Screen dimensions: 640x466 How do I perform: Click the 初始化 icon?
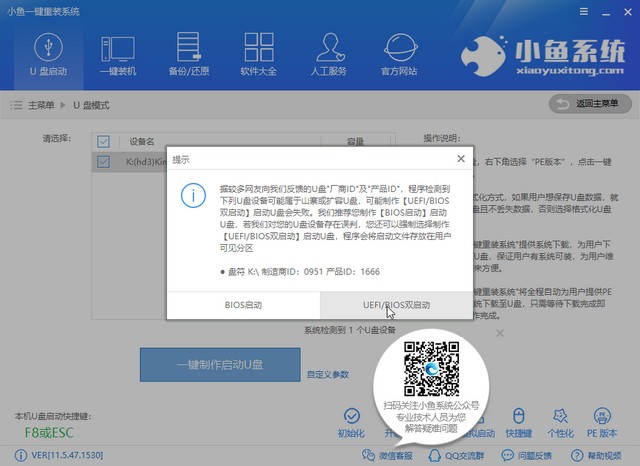point(350,424)
